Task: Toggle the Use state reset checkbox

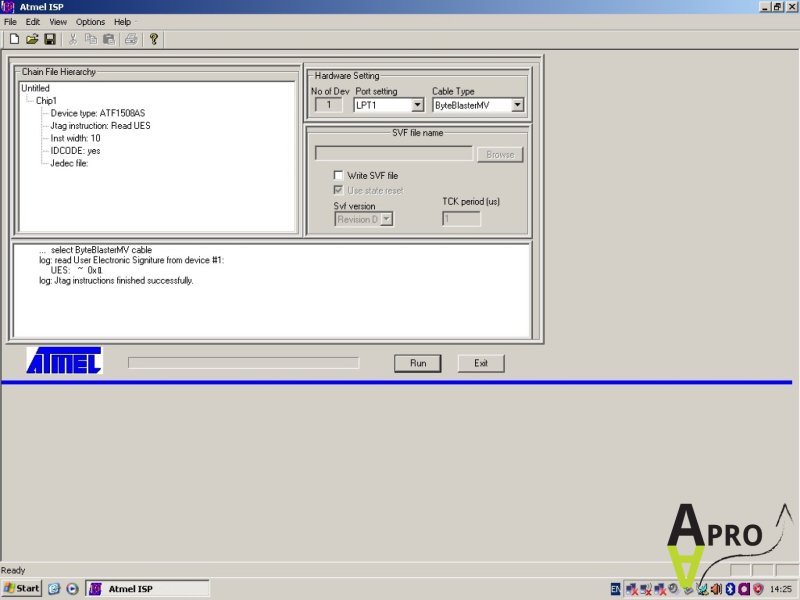Action: (x=338, y=190)
